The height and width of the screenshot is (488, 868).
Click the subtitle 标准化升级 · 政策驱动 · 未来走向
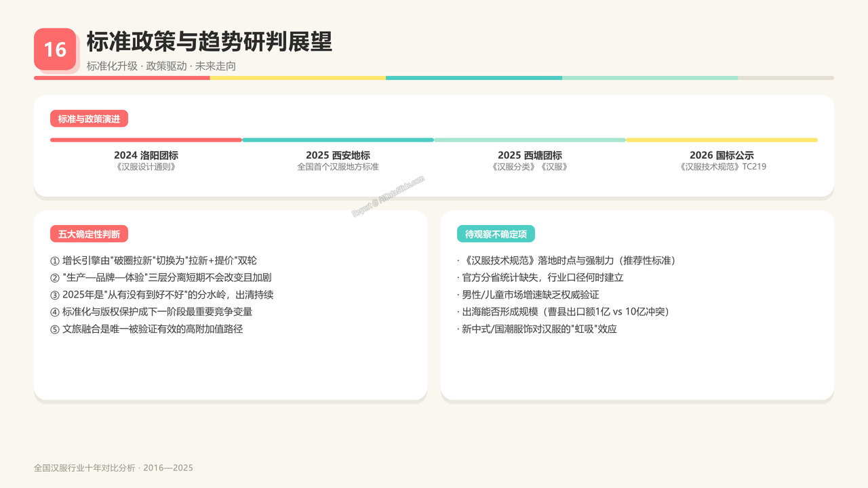click(161, 66)
